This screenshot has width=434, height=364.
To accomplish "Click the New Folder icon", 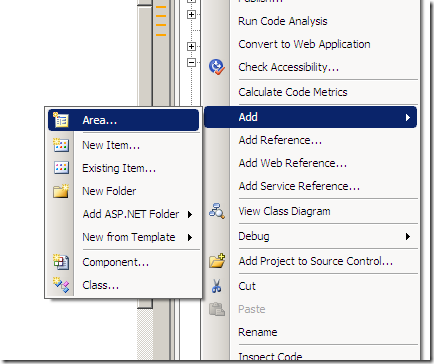I will coord(61,191).
